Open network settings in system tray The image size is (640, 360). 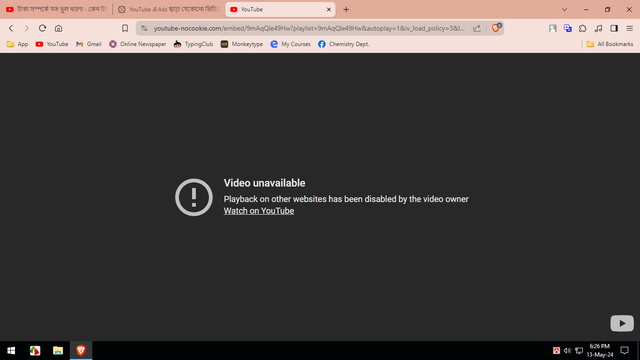[x=579, y=351]
